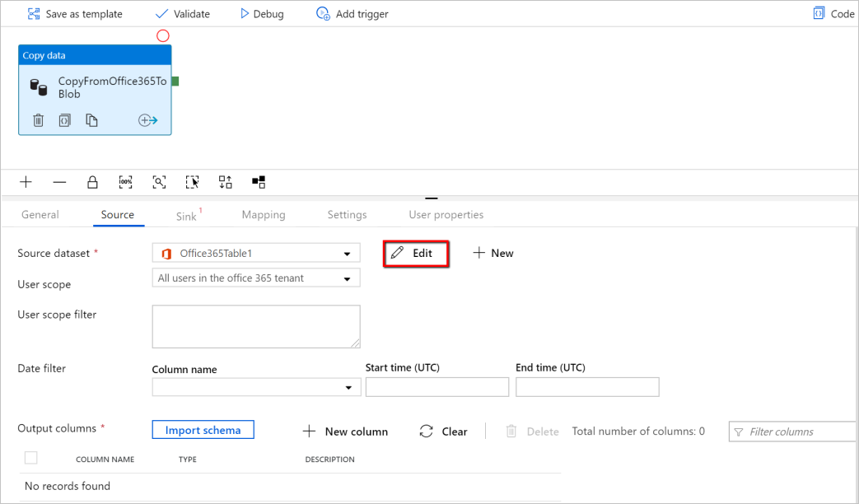Click the Validate menu item
Screen dimensions: 859x504
coord(183,13)
